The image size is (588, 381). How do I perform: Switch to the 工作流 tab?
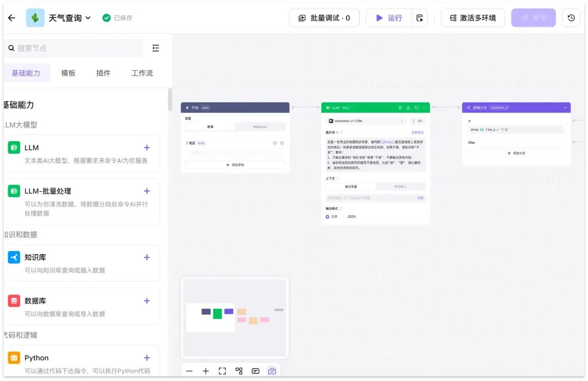[142, 73]
